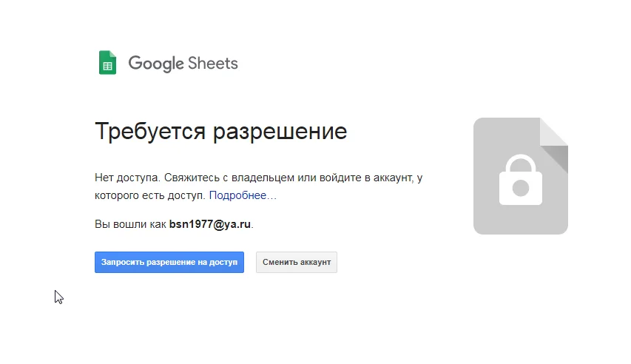Click the green Google Sheets icon
The image size is (631, 364).
tap(108, 63)
